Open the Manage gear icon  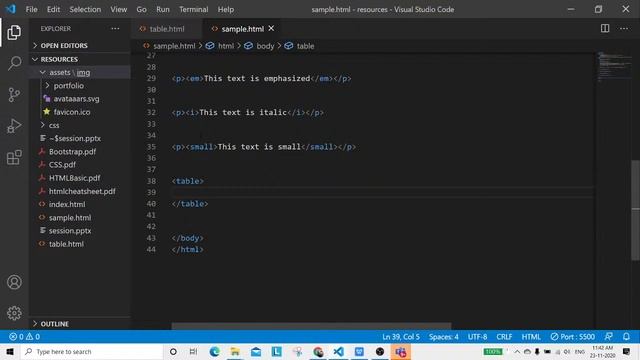pyautogui.click(x=14, y=313)
